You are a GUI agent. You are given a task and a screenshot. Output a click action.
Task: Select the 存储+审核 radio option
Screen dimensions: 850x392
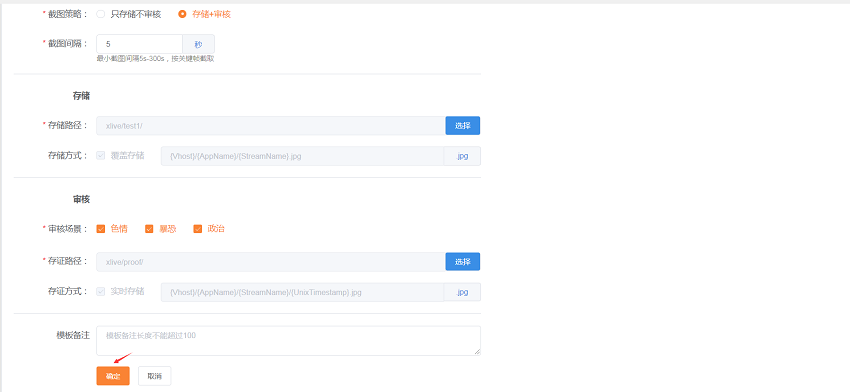[x=183, y=15]
